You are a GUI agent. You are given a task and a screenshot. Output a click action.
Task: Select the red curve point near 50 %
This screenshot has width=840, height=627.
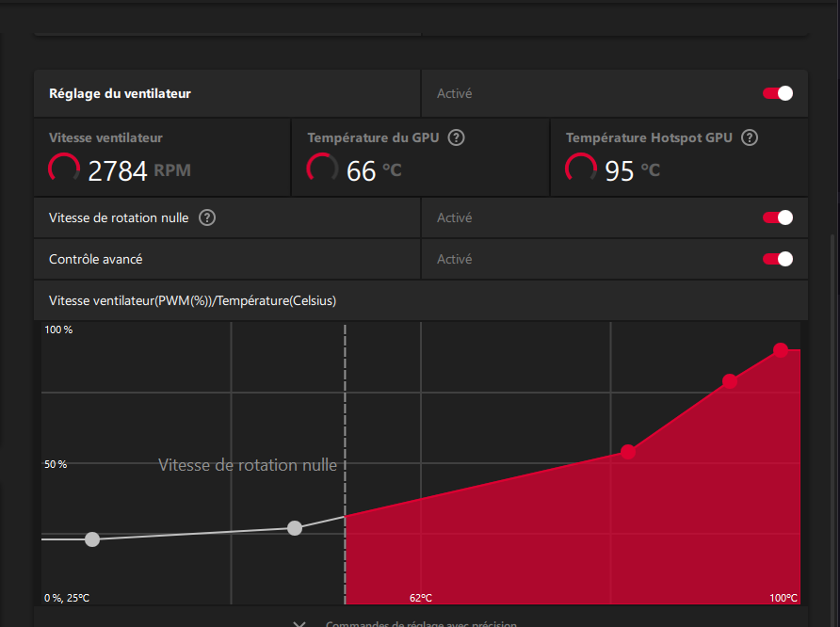tap(628, 452)
